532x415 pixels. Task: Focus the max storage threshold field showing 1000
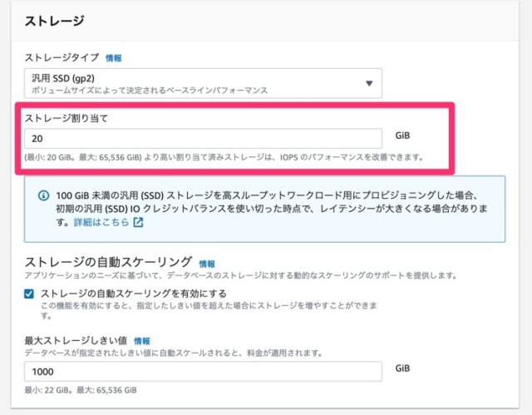[x=203, y=372]
